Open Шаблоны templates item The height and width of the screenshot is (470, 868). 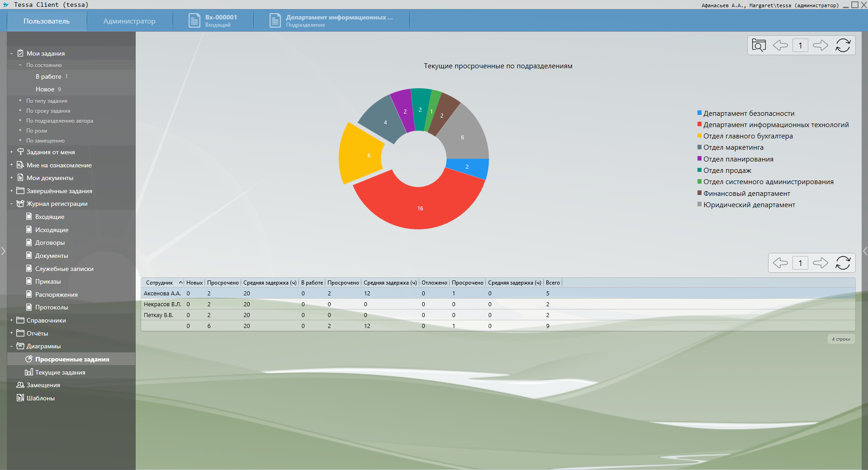pos(40,398)
